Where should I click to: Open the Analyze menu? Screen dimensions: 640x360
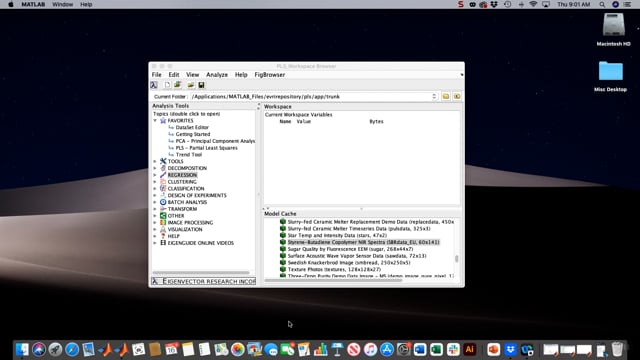click(217, 75)
